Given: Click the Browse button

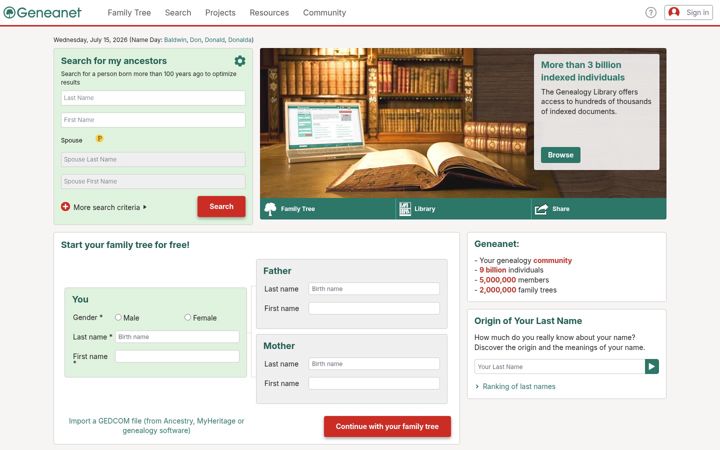Looking at the screenshot, I should tap(561, 155).
